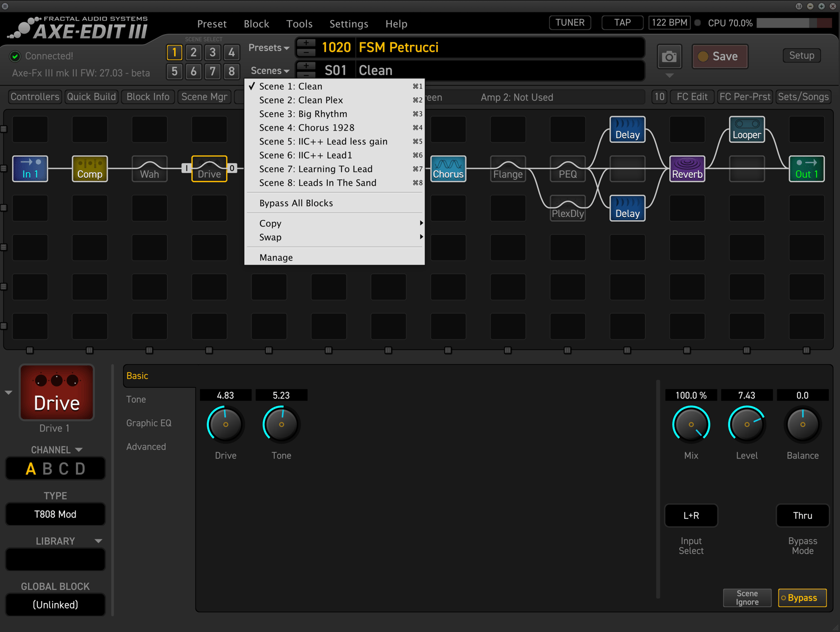
Task: Click the Save button
Action: tap(720, 57)
